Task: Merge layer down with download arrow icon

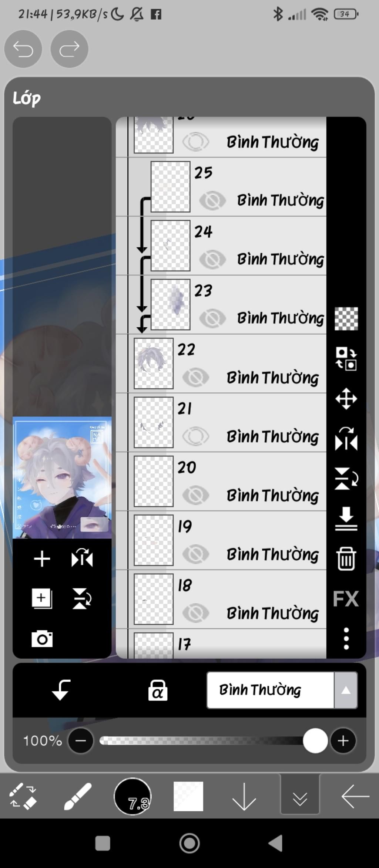Action: pos(346,519)
